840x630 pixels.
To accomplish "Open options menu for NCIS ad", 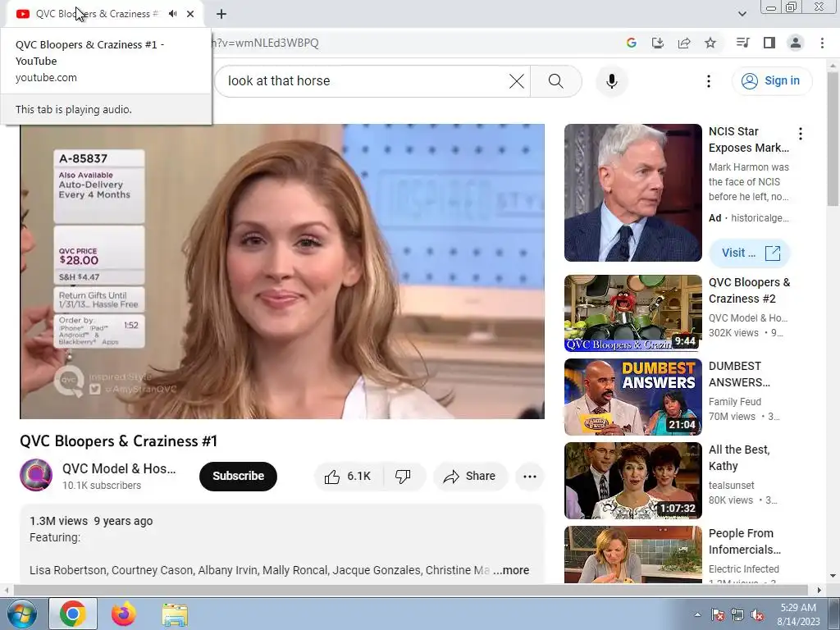I will click(801, 134).
